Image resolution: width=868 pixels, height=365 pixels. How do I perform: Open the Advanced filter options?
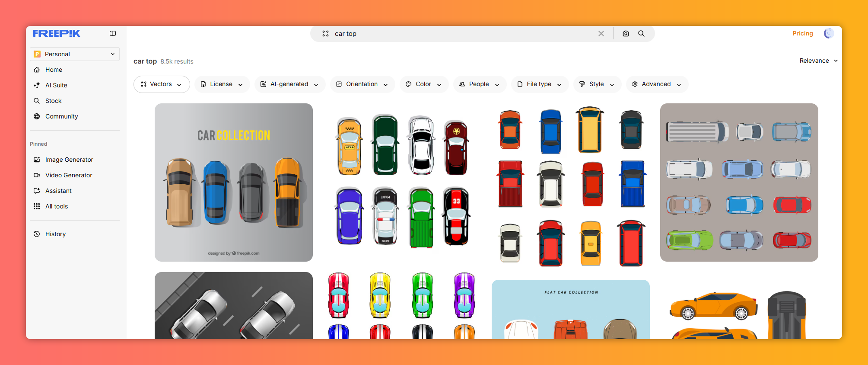point(656,84)
